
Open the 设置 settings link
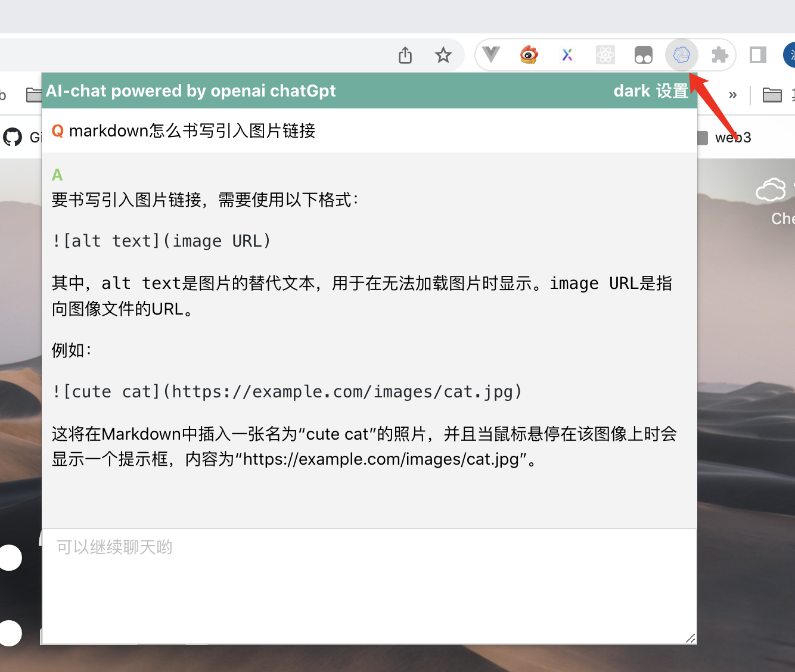pos(672,91)
